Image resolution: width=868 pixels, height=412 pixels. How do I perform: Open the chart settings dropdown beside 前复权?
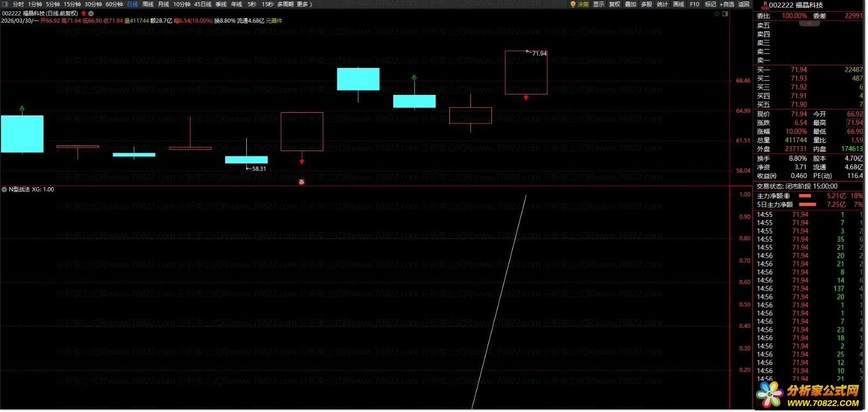point(91,13)
